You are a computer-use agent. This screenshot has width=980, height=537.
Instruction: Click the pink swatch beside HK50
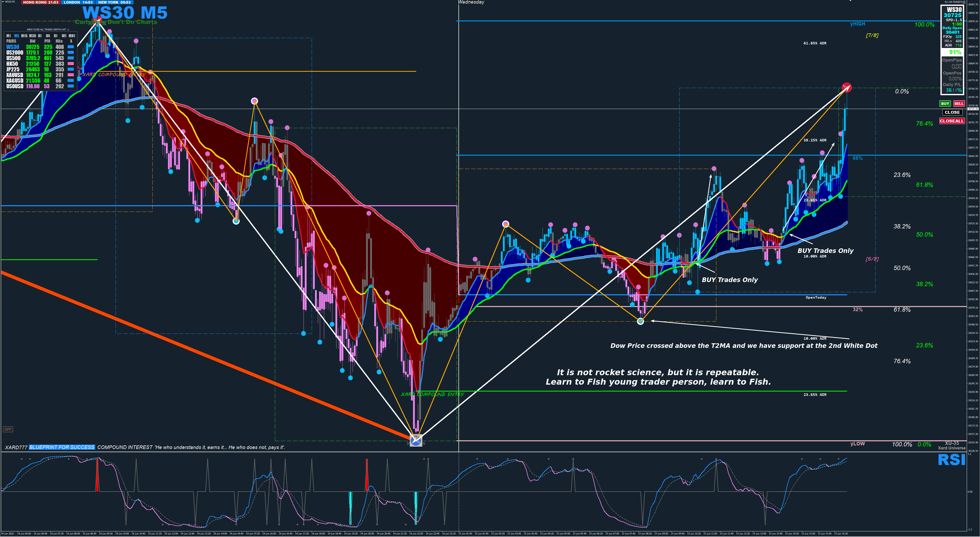[x=70, y=64]
